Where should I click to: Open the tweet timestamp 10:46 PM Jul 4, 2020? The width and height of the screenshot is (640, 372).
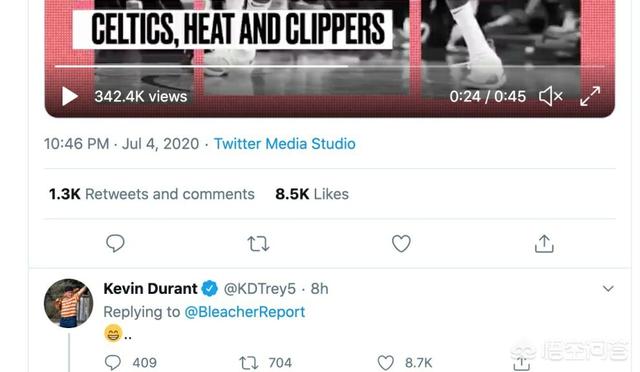click(x=121, y=144)
